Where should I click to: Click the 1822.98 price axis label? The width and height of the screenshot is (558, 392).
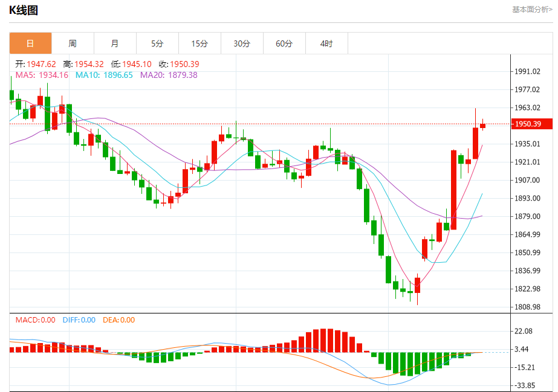point(527,289)
